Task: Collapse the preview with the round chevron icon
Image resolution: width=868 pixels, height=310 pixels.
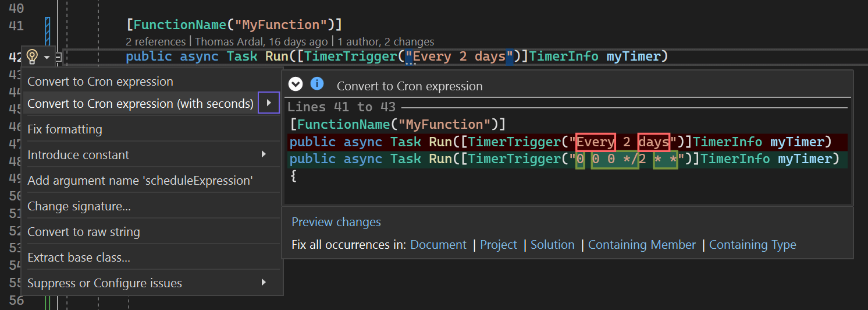Action: click(296, 84)
